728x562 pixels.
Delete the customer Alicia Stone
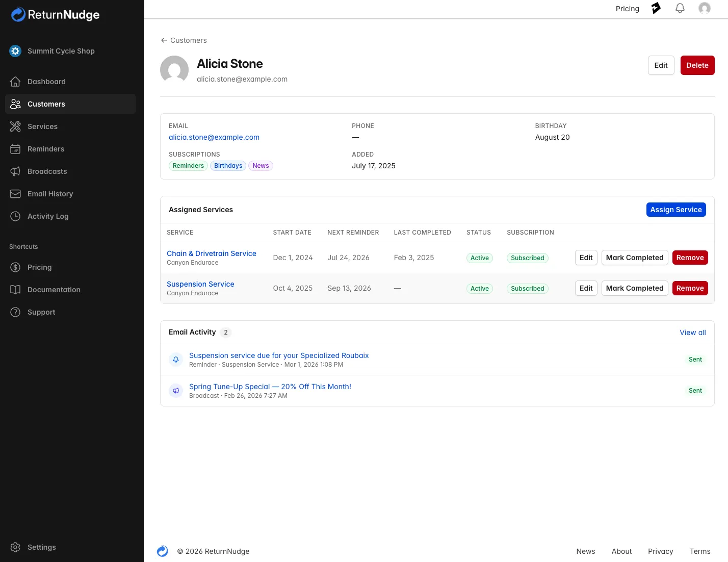click(x=697, y=65)
